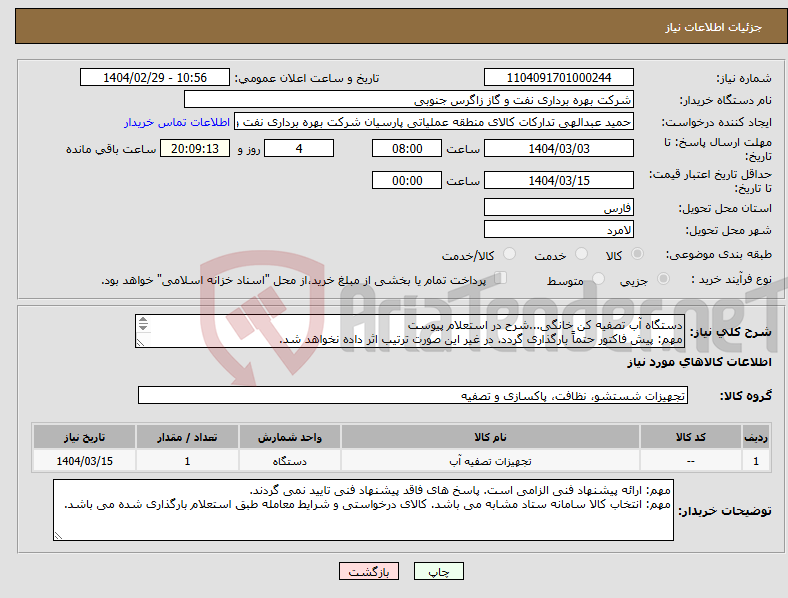This screenshot has width=788, height=598.
Task: Click the شماره نیاز field 1104091701000244
Action: click(x=558, y=77)
